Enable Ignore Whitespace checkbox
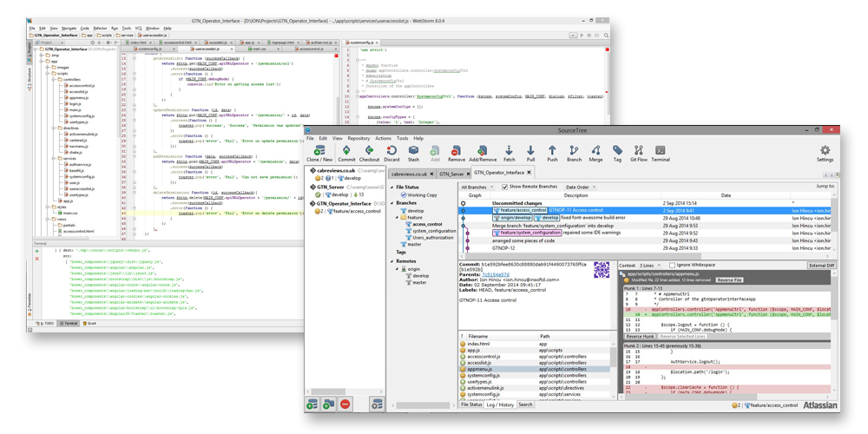Viewport: 868px width, 434px height. pos(672,265)
